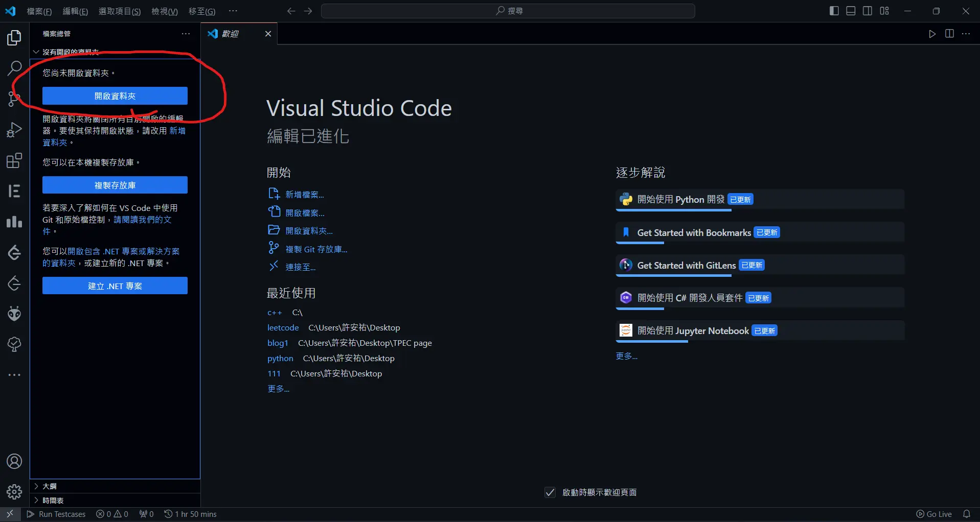Click the Go Live status bar item
The image size is (980, 522).
click(934, 514)
